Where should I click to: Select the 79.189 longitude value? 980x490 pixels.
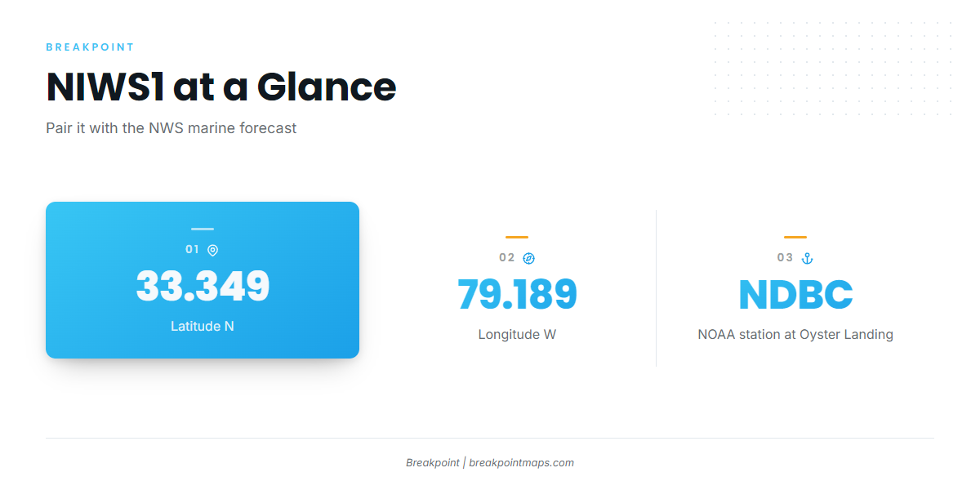[517, 294]
